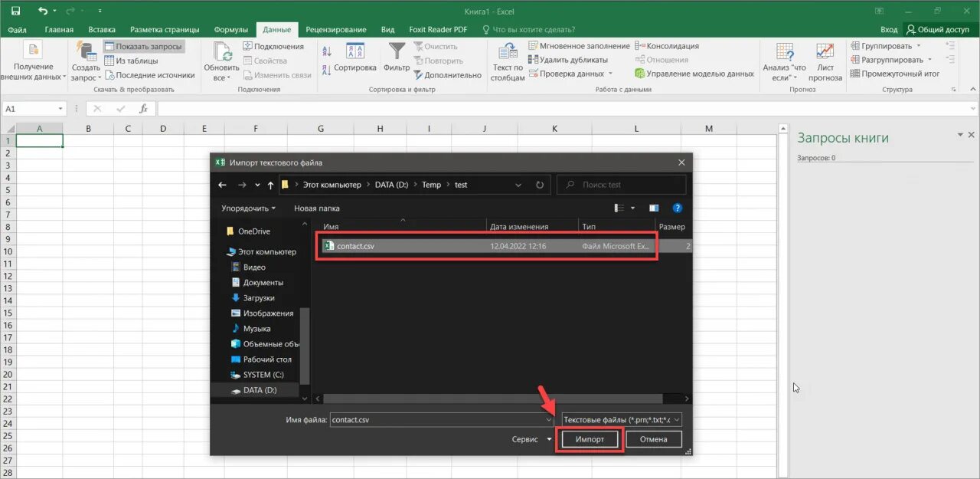980x479 pixels.
Task: Click Группировать command
Action: tap(886, 46)
